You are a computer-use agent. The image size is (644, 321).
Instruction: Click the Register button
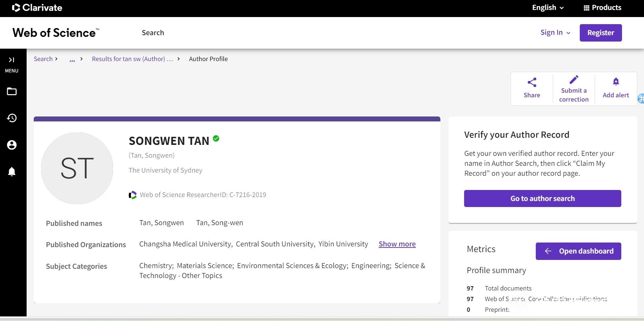tap(601, 33)
